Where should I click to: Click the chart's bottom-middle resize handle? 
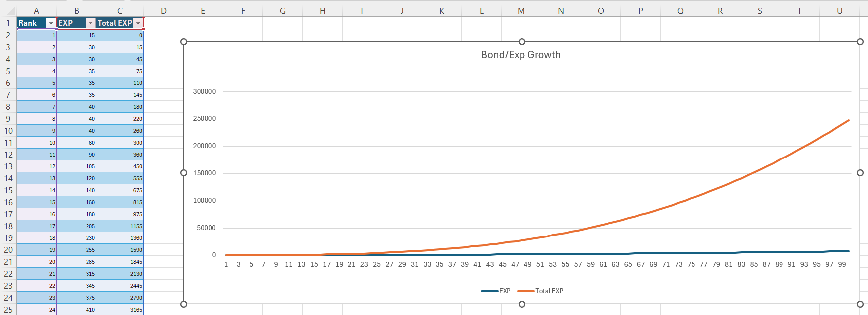tap(522, 304)
